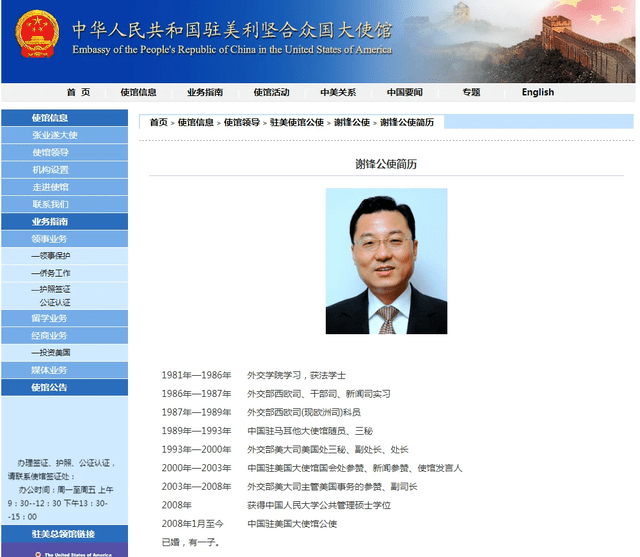Open 侨务工作 sidebar sub-item
Image resolution: width=640 pixels, height=557 pixels.
pyautogui.click(x=64, y=273)
